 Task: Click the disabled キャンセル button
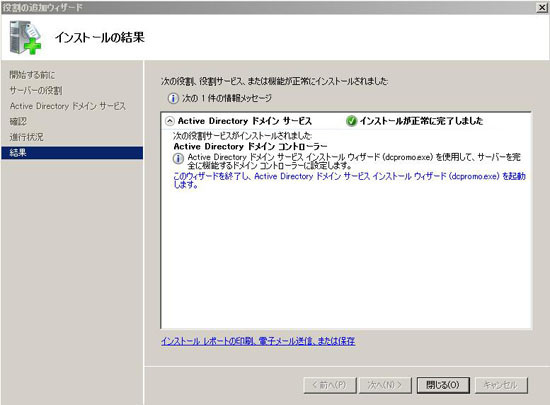(x=501, y=385)
